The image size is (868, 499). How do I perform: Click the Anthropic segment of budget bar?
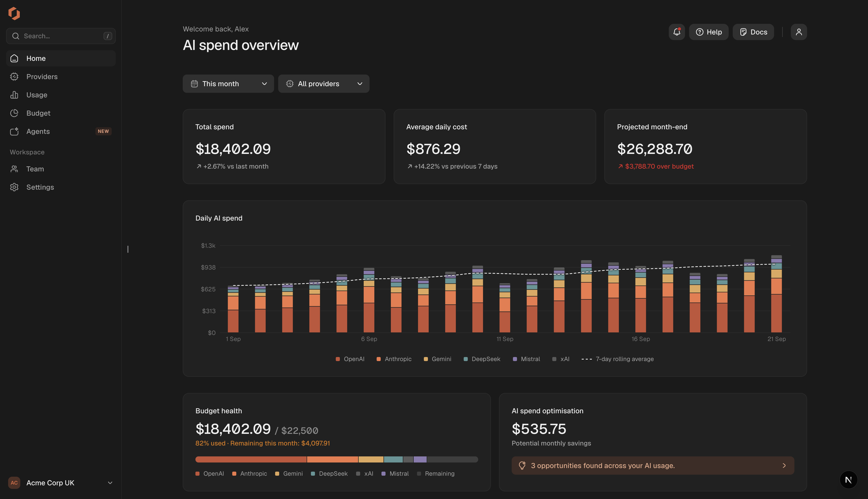[x=332, y=459]
